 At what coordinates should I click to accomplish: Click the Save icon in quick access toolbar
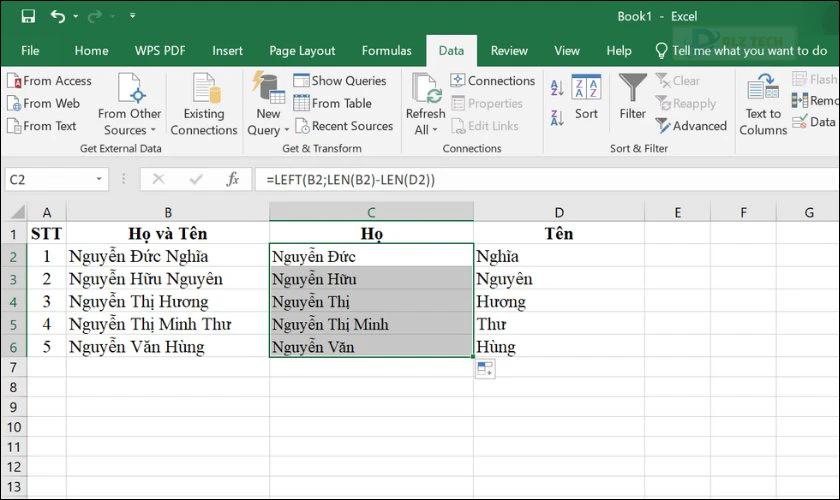point(28,16)
